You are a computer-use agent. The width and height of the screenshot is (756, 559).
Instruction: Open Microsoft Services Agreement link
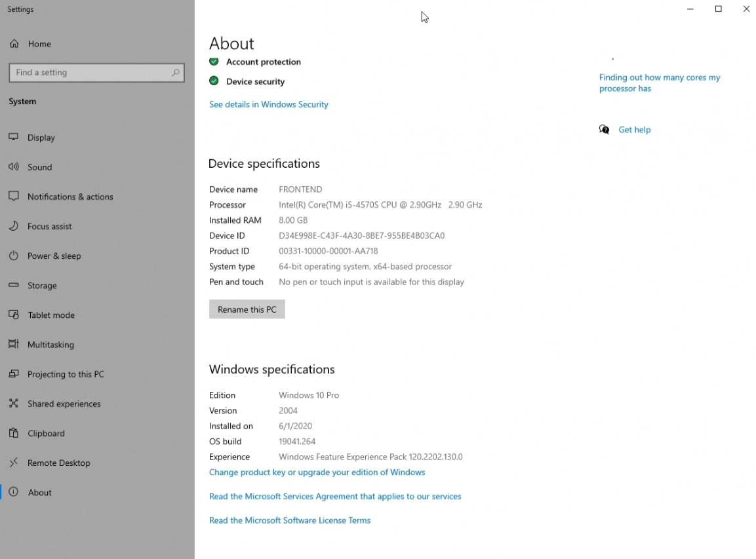[x=335, y=496]
